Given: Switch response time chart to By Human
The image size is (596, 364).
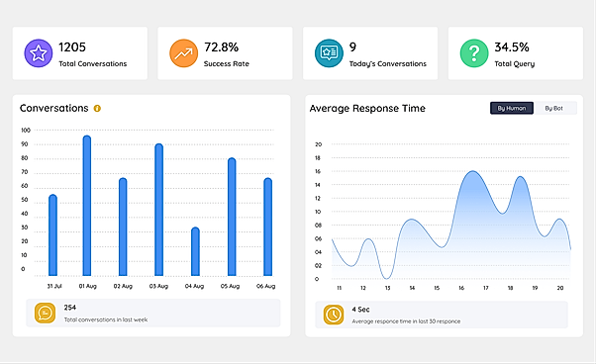Looking at the screenshot, I should (x=512, y=108).
